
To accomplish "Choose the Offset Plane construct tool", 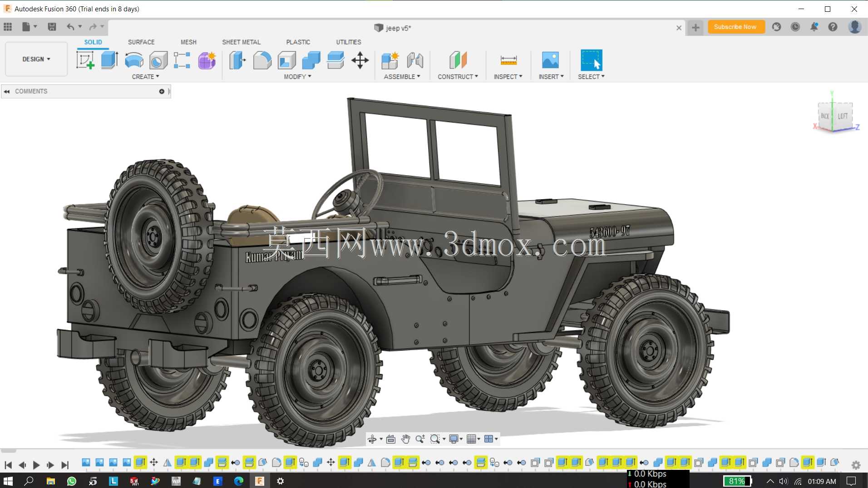I will (458, 60).
